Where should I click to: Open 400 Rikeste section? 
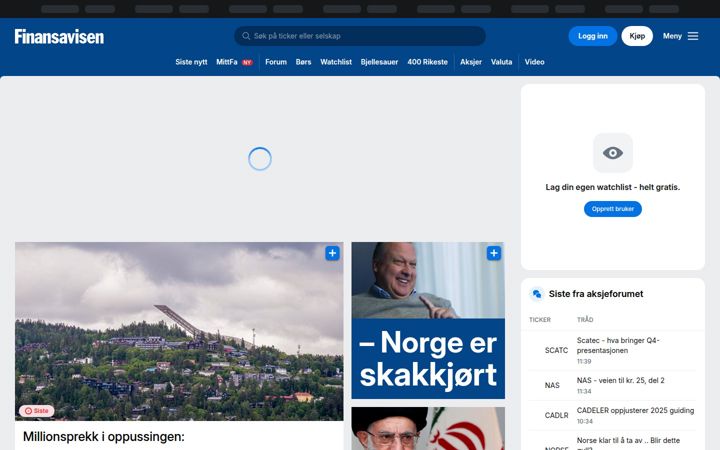[x=428, y=62]
